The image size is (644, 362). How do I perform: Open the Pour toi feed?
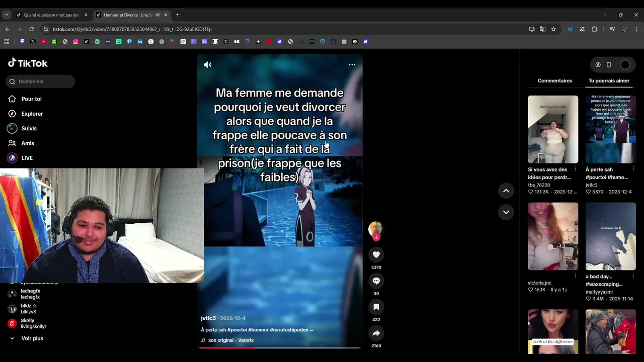pyautogui.click(x=31, y=99)
